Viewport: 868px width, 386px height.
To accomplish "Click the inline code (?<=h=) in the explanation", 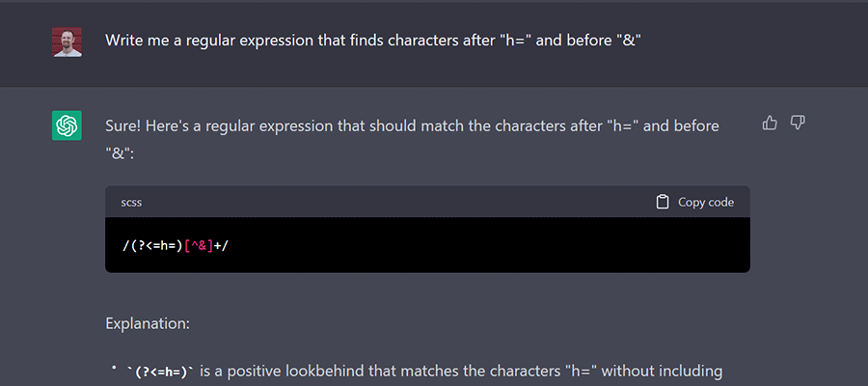I will coord(162,372).
